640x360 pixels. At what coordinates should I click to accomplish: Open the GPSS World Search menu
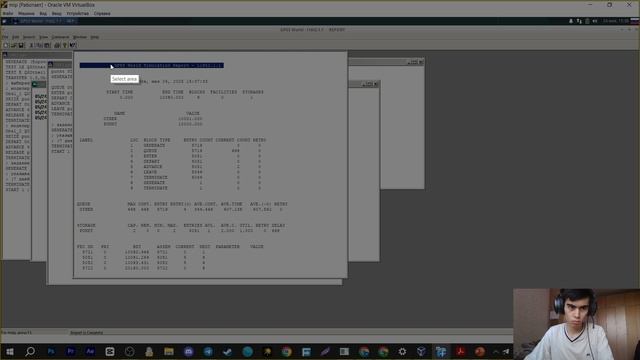(29, 37)
